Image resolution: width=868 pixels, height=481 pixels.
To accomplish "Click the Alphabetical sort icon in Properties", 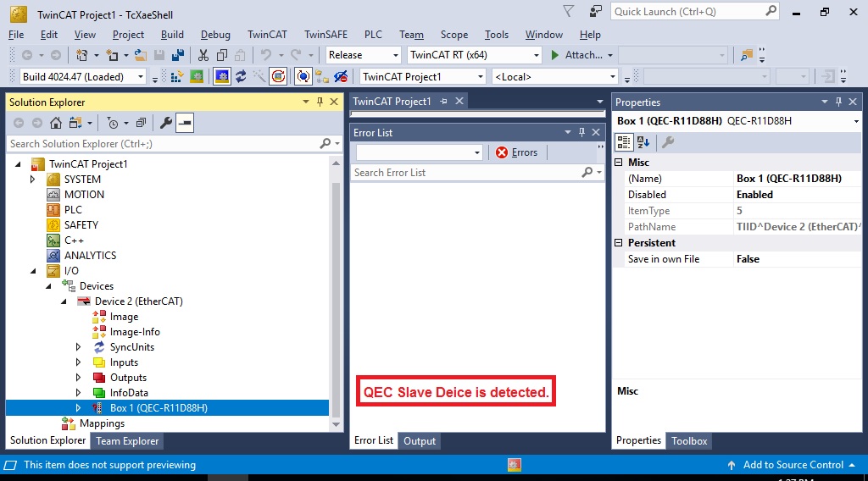I will pos(643,142).
